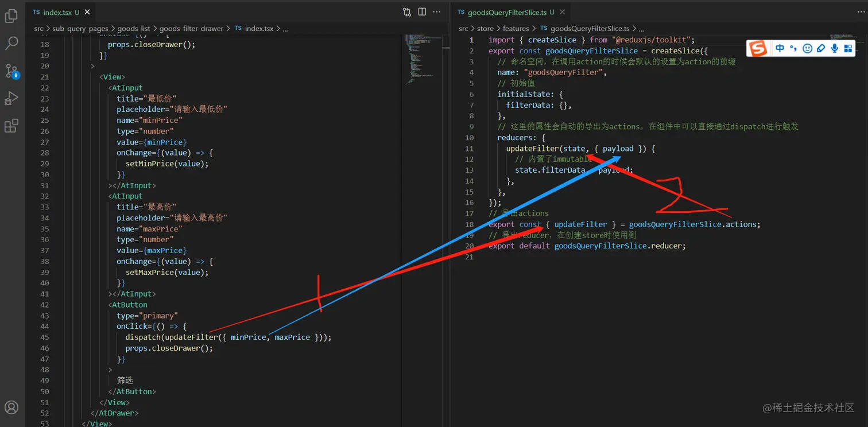Click '<AtButton' opening tag on line 42
Viewport: 868px width, 427px height.
tap(127, 305)
